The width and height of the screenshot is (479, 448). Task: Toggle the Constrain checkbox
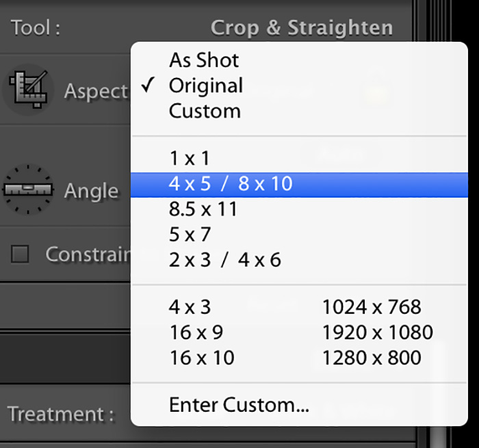pyautogui.click(x=20, y=254)
